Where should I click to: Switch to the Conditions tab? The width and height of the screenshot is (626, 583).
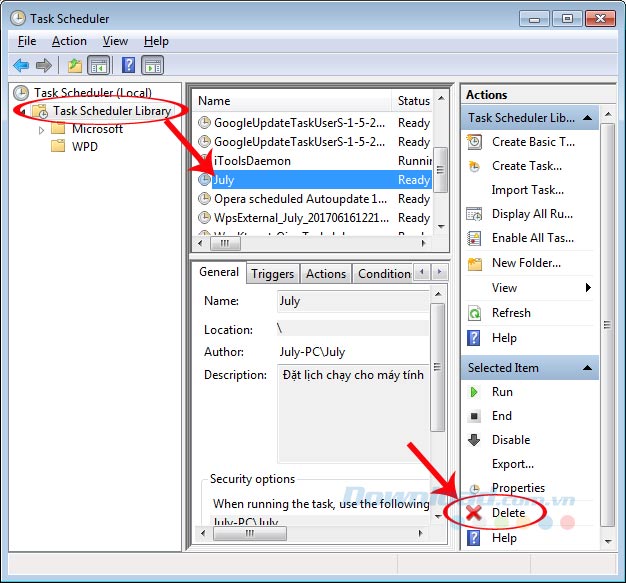click(x=383, y=274)
